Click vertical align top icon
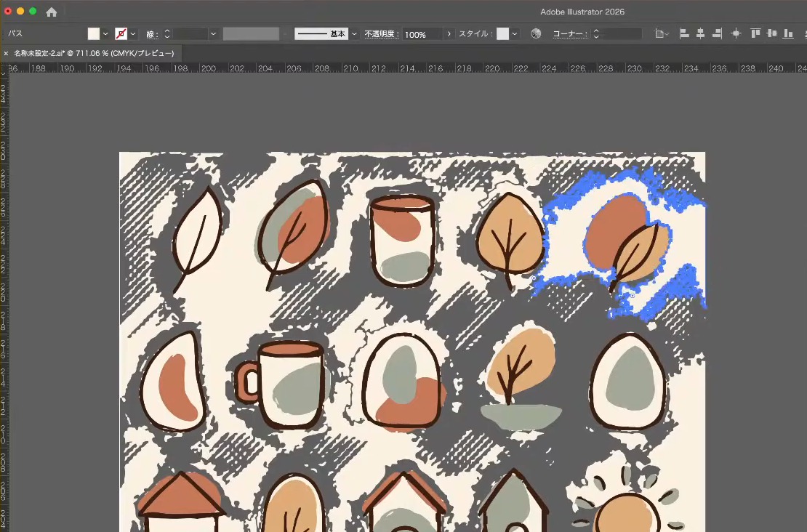This screenshot has width=807, height=532. point(755,34)
